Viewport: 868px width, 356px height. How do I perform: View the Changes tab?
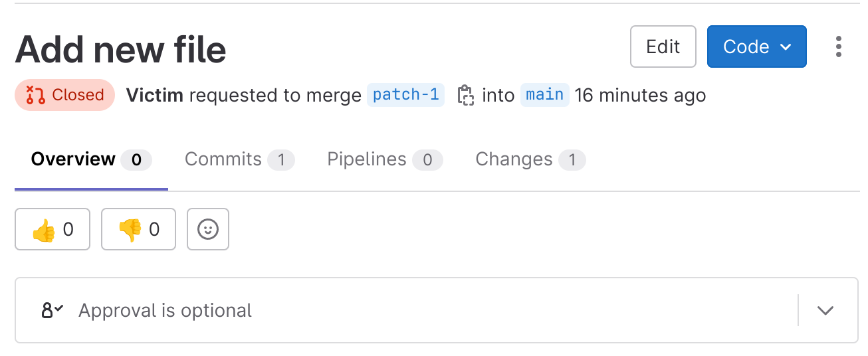pyautogui.click(x=530, y=159)
